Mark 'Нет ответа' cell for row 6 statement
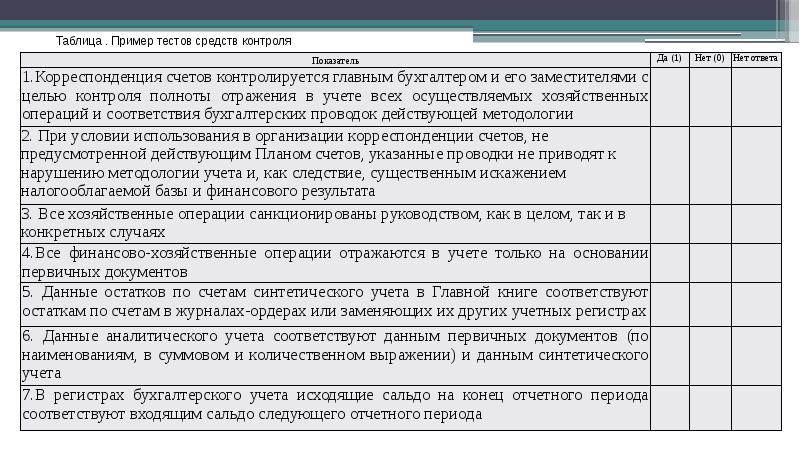The image size is (800, 449). 755,354
